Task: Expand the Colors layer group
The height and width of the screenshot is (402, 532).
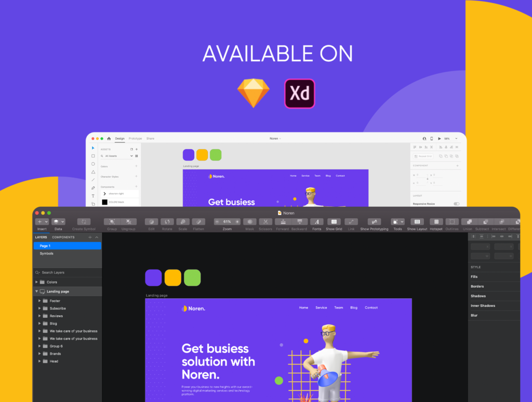Action: [x=37, y=282]
